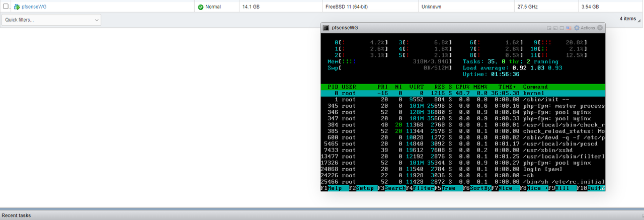
Task: Click the VM icon beside the pfsenseWG link
Action: tap(17, 7)
